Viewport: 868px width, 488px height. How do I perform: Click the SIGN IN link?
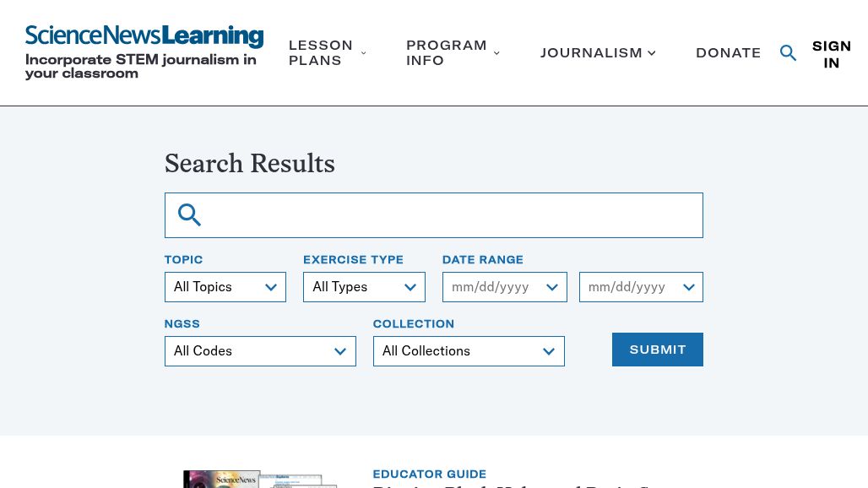(832, 54)
